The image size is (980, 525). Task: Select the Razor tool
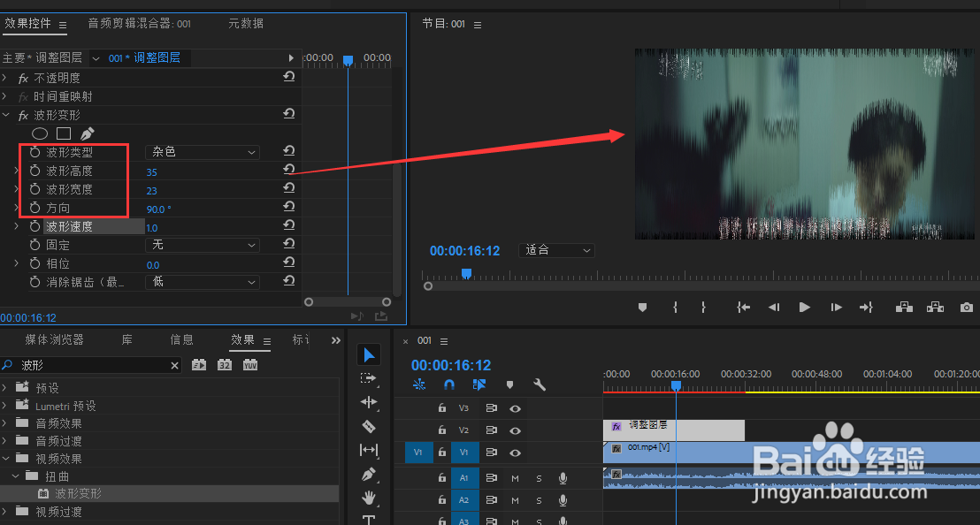(369, 426)
